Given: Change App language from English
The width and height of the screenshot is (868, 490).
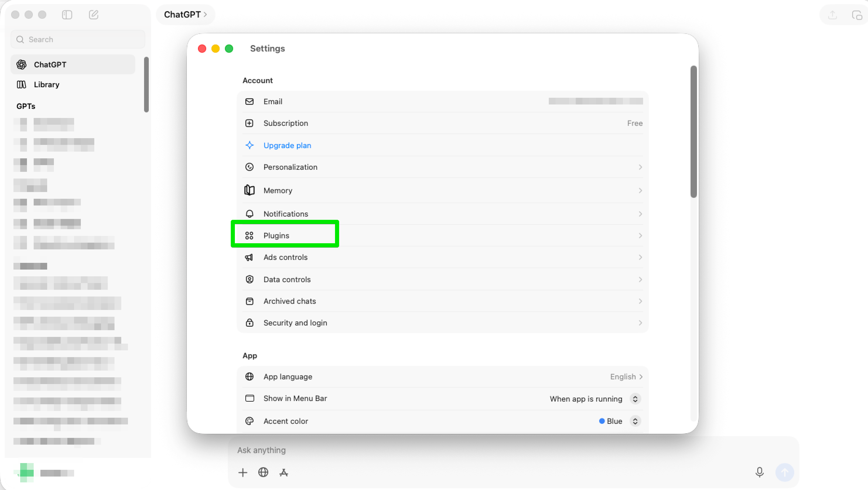Looking at the screenshot, I should pos(626,376).
